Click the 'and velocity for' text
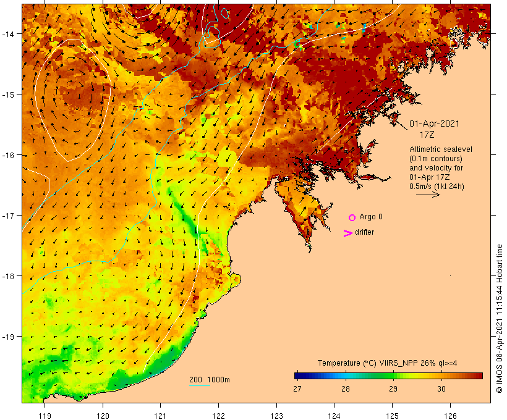The height and width of the screenshot is (420, 507). pyautogui.click(x=436, y=168)
